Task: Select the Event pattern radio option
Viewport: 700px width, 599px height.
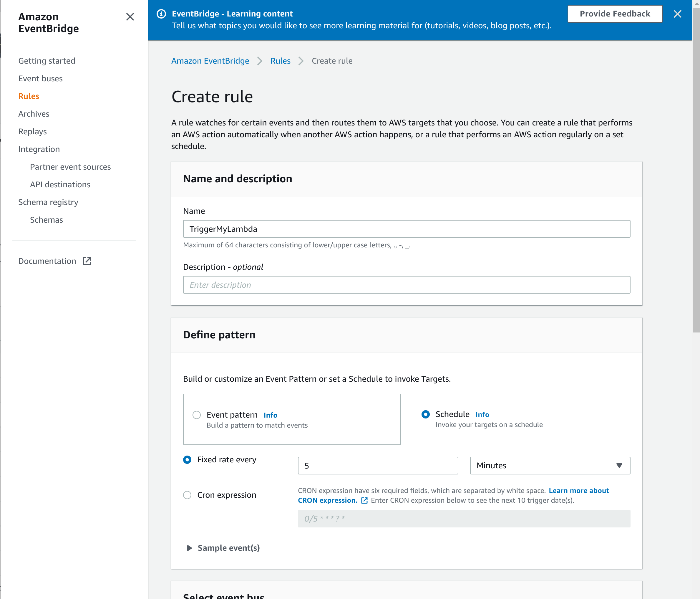Action: (197, 415)
